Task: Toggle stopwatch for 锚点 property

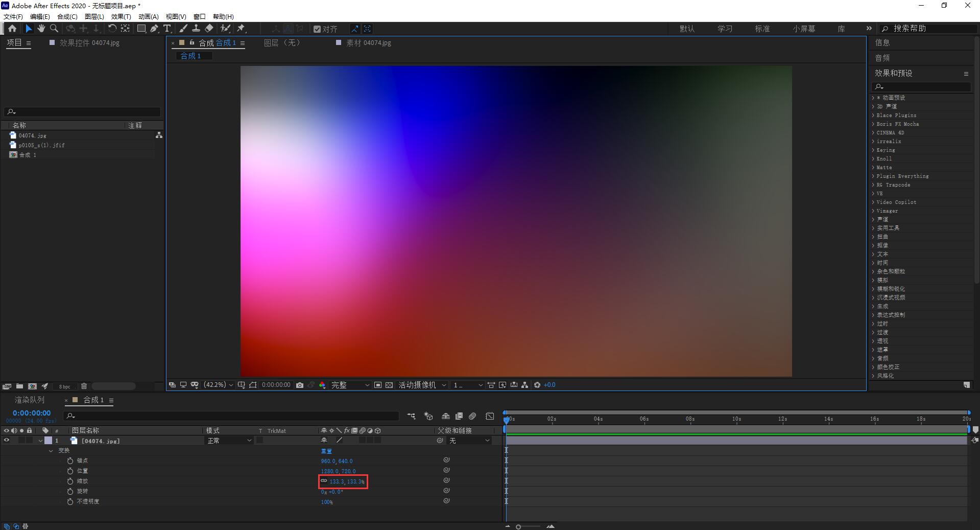Action: click(70, 461)
